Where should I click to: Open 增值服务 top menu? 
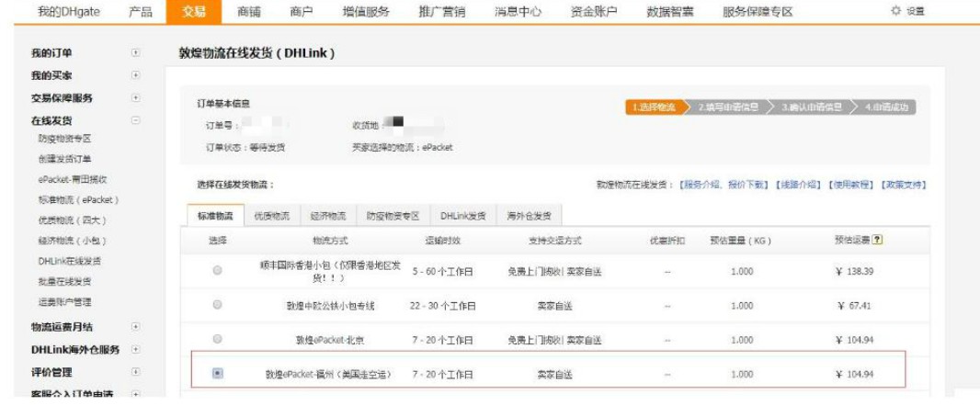tap(366, 11)
